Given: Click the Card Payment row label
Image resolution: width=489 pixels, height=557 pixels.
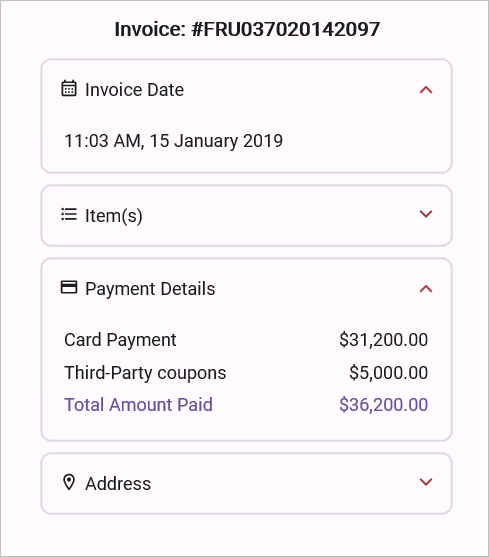Looking at the screenshot, I should point(120,340).
